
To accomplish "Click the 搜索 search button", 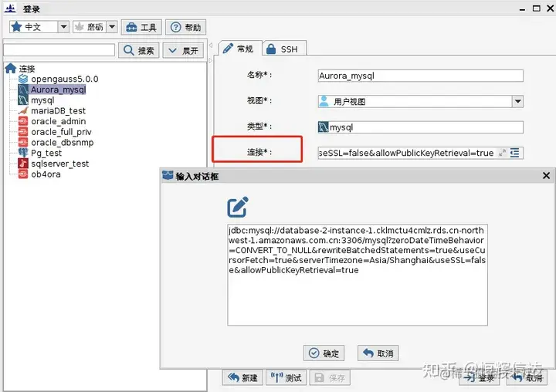I will pyautogui.click(x=139, y=50).
